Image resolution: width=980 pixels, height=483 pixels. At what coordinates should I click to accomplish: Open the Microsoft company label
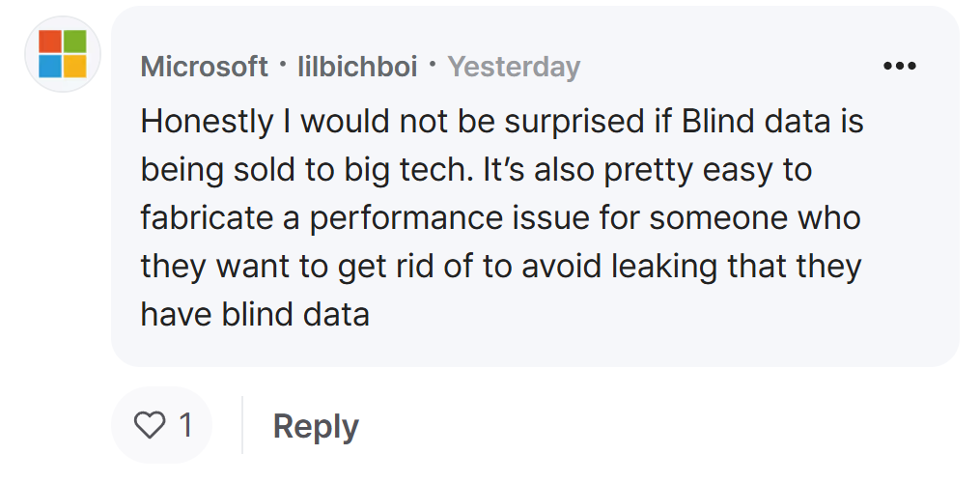tap(205, 67)
